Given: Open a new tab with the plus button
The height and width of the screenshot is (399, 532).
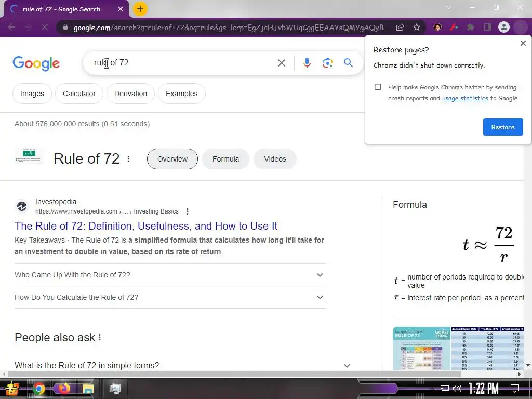Looking at the screenshot, I should click(140, 9).
